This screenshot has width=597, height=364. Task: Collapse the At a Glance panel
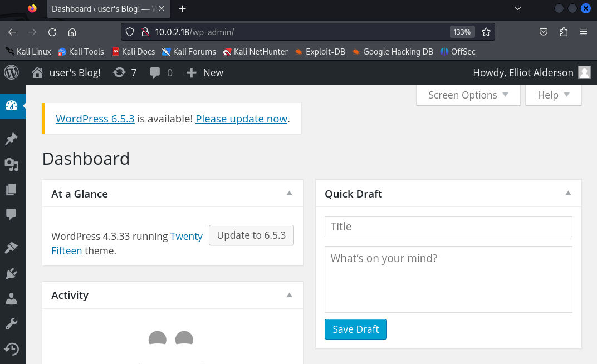(x=289, y=194)
